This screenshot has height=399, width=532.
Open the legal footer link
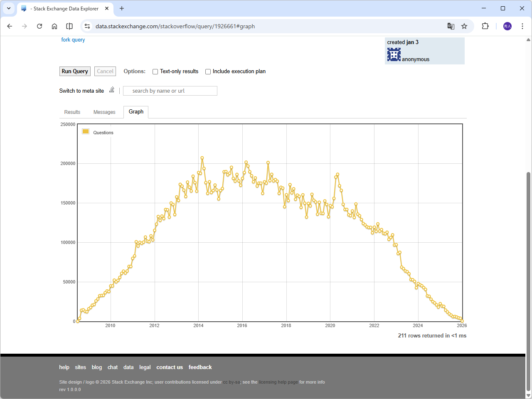pos(145,367)
